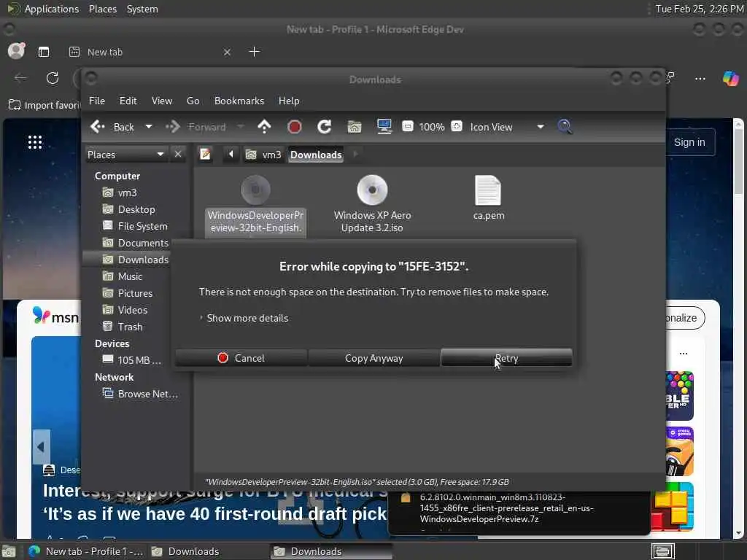Click the clock showing Tue Feb 25
This screenshot has width=747, height=560.
point(700,9)
